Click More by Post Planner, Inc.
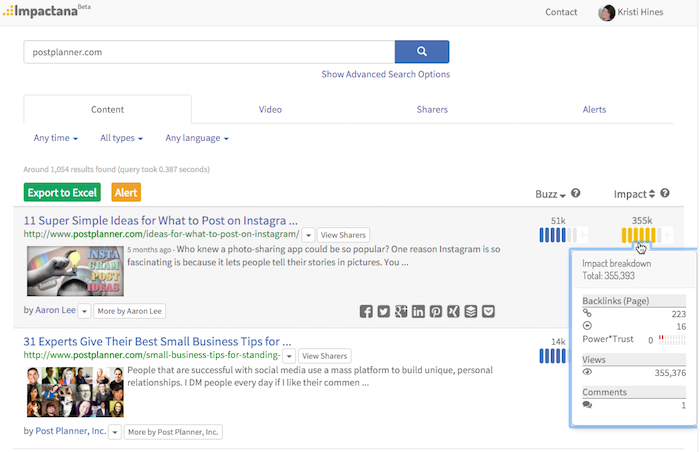Viewport: 700px width, 452px height. tap(173, 432)
